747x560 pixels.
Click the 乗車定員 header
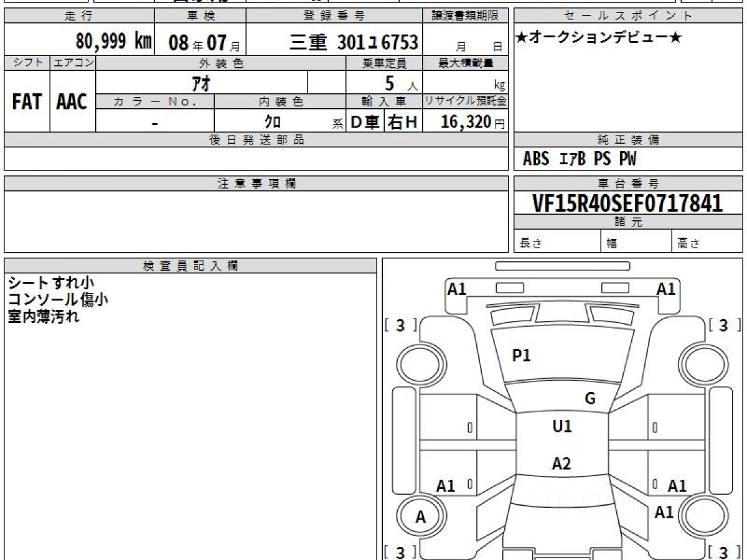pyautogui.click(x=384, y=63)
